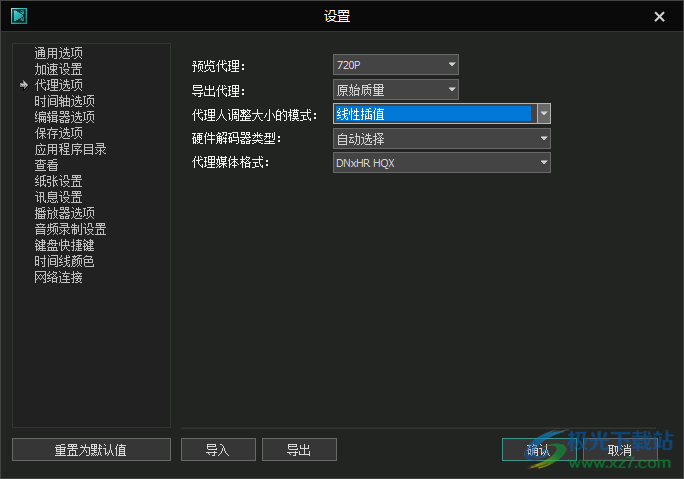This screenshot has height=479, width=684.
Task: Click the 设置 window title
Action: point(337,16)
